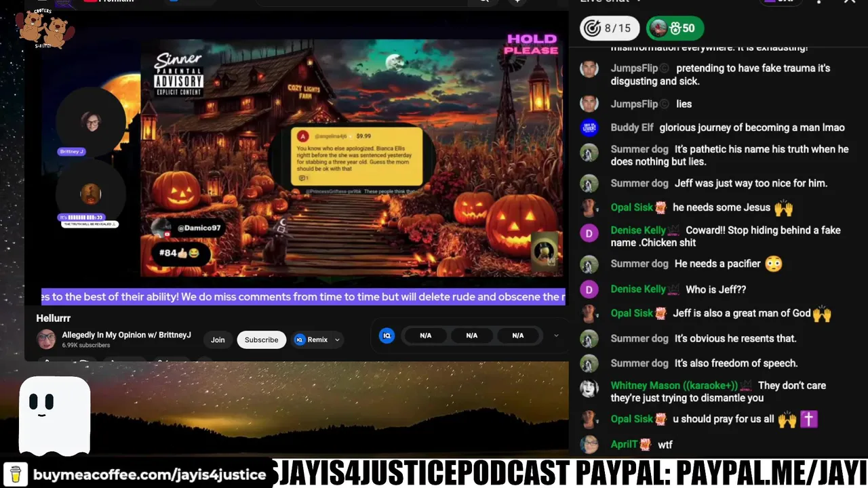Click Opal Sisk avatar beside 'he needs some Jesus'

point(589,207)
